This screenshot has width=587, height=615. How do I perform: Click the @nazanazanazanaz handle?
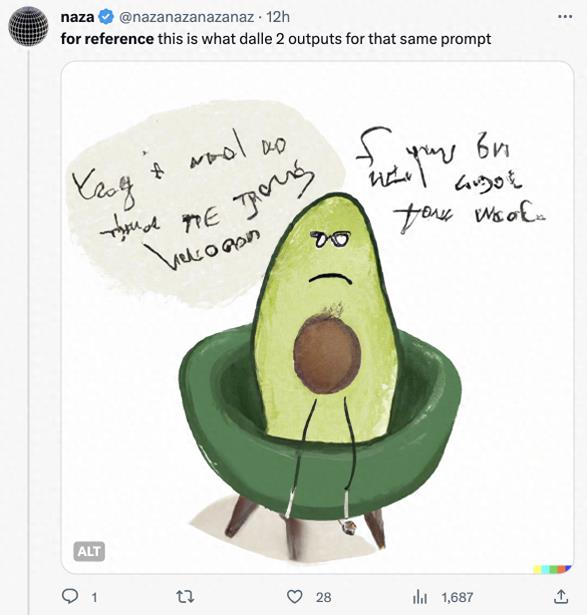click(186, 17)
